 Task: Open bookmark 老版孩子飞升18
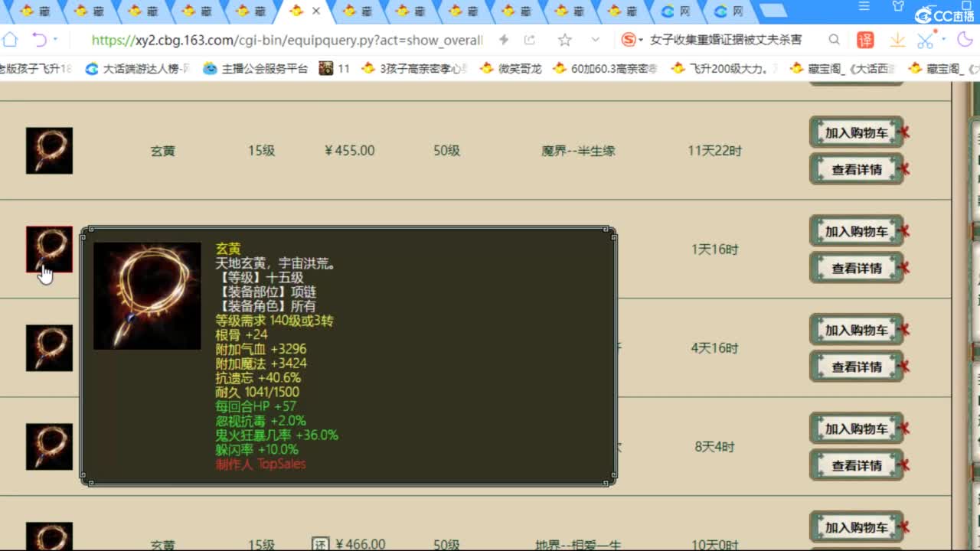36,68
